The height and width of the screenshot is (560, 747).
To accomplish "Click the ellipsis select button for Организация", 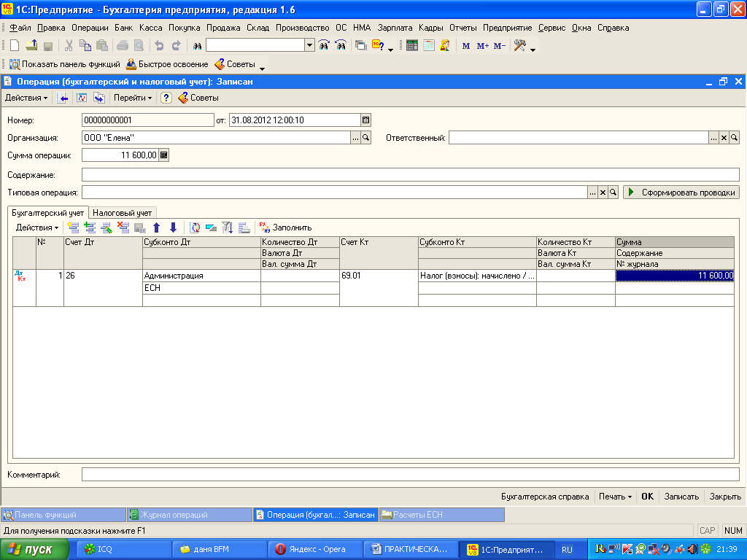I will [x=355, y=138].
